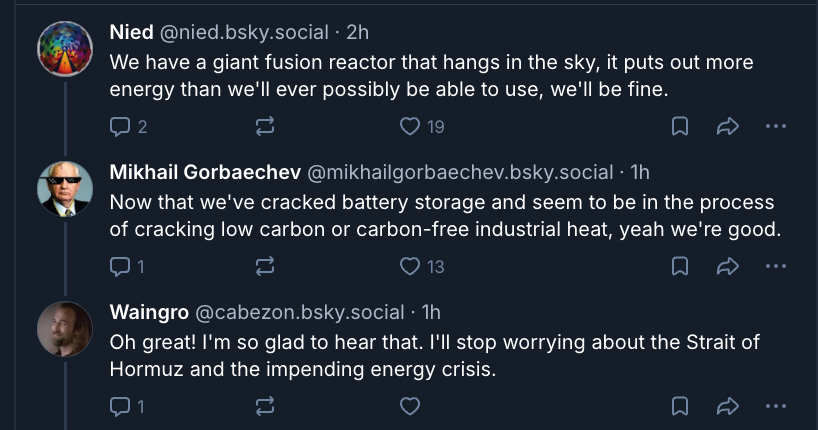Screen dimensions: 818x430
Task: Visit the @cabezon.bsky.social handle link
Action: click(300, 312)
